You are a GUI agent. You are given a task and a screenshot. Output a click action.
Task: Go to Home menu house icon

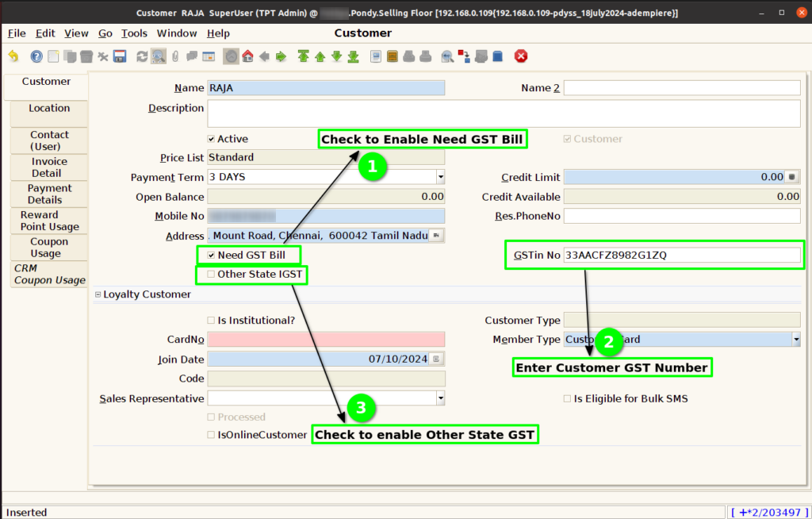247,56
